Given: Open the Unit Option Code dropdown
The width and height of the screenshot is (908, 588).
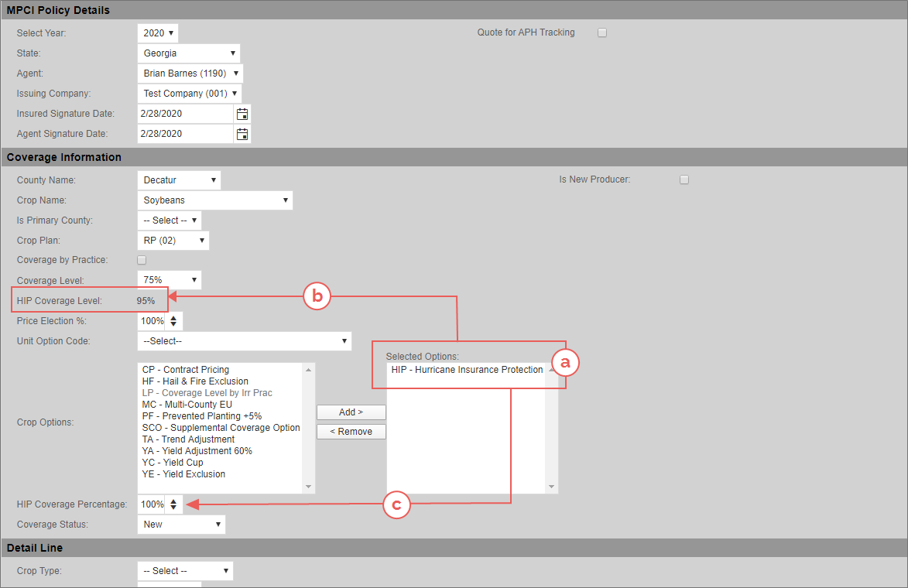Looking at the screenshot, I should (x=244, y=341).
